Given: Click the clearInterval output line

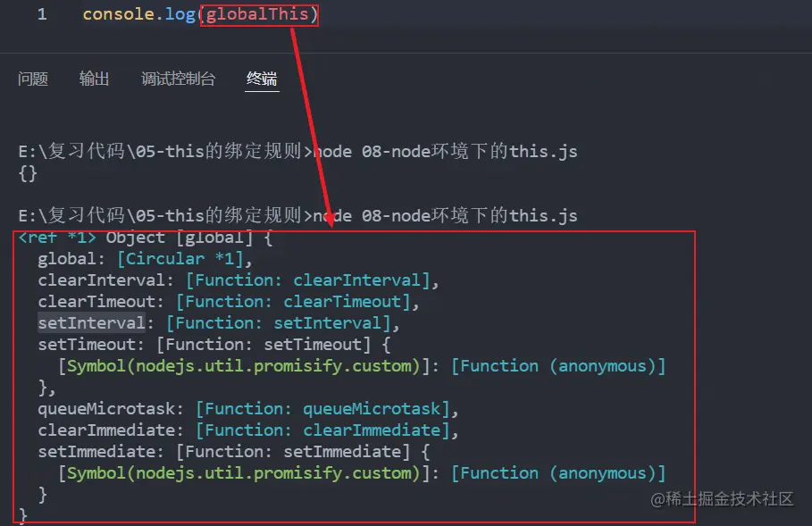Looking at the screenshot, I should (239, 280).
